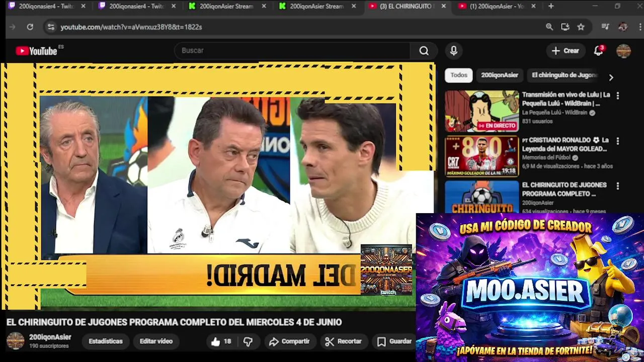Image resolution: width=644 pixels, height=362 pixels.
Task: Dislike the video with thumbs down
Action: [248, 341]
